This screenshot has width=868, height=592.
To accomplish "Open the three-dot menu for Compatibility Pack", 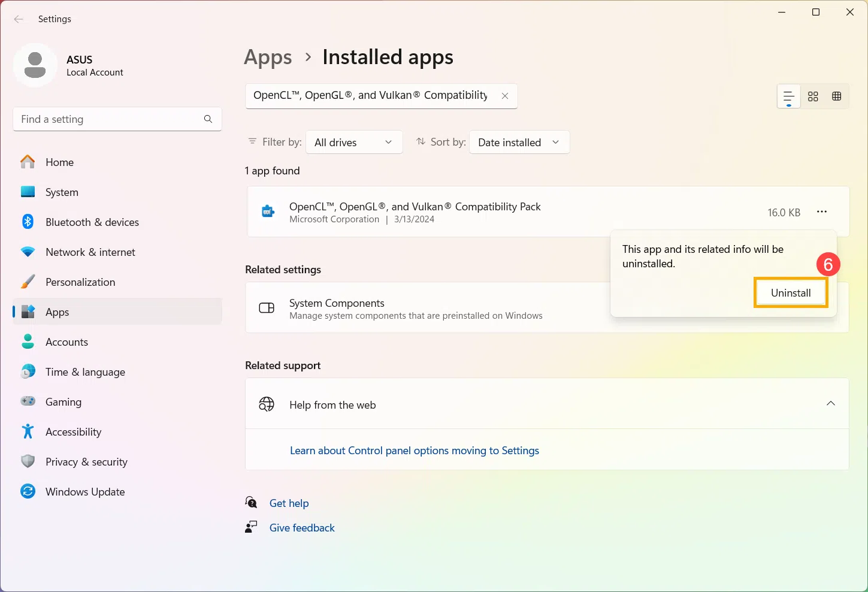I will pos(822,212).
